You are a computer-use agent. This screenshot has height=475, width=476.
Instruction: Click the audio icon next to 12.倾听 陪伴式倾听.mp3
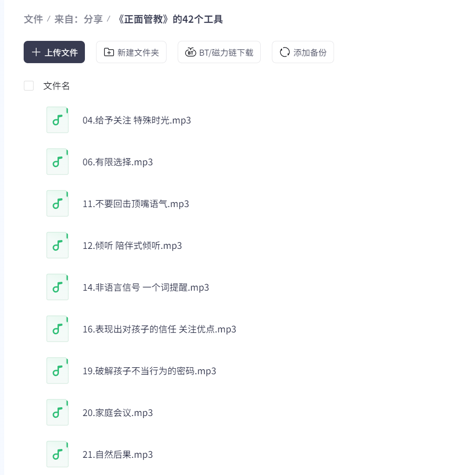[x=58, y=246]
